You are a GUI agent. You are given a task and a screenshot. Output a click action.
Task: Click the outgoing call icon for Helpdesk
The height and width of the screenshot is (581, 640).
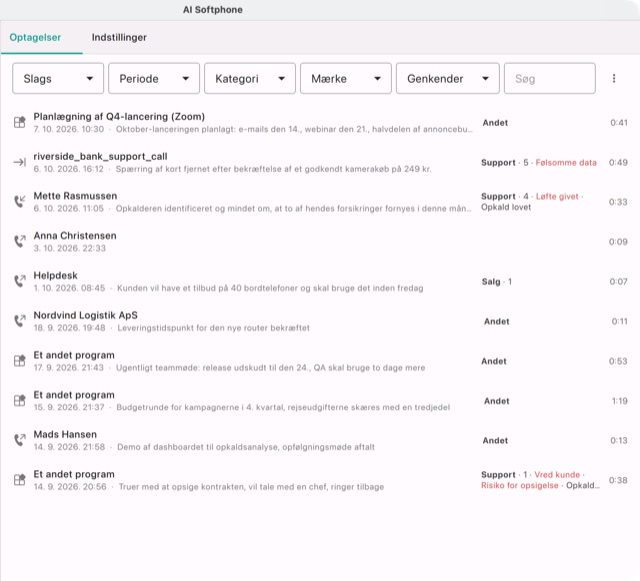tap(20, 281)
